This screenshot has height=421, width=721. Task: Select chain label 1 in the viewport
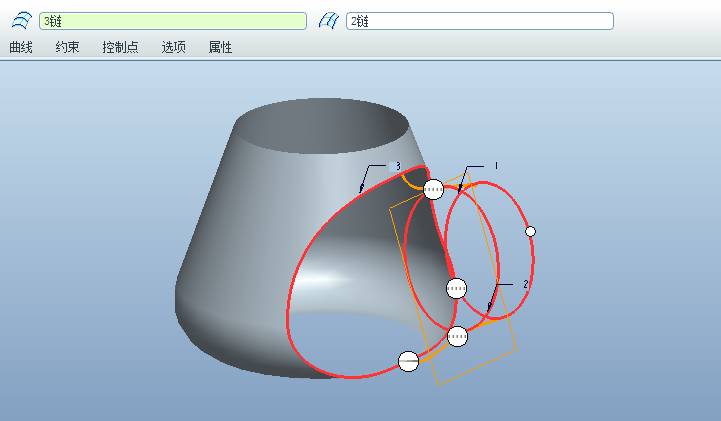click(496, 165)
